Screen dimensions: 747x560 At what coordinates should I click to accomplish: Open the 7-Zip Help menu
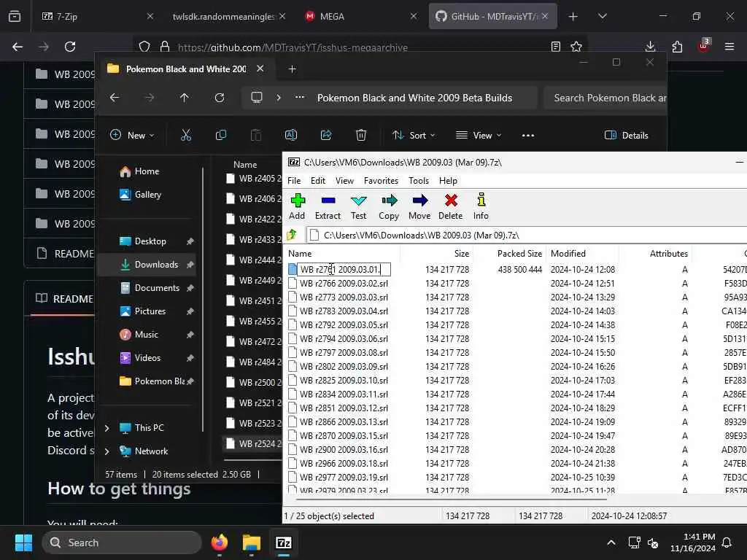click(x=449, y=181)
